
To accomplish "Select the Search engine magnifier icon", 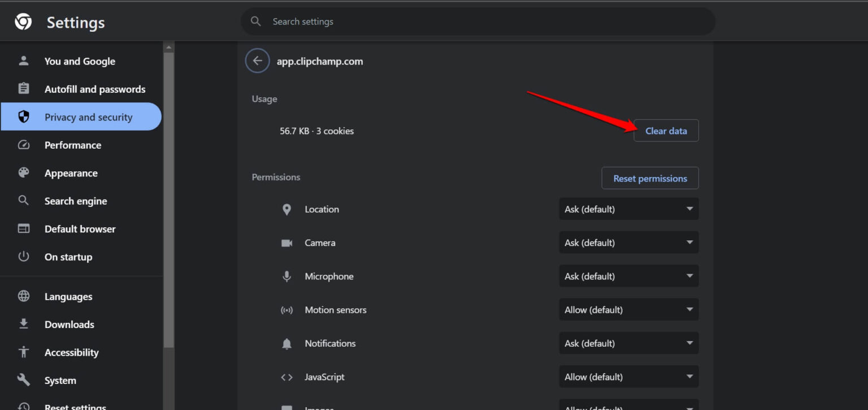I will (x=23, y=201).
